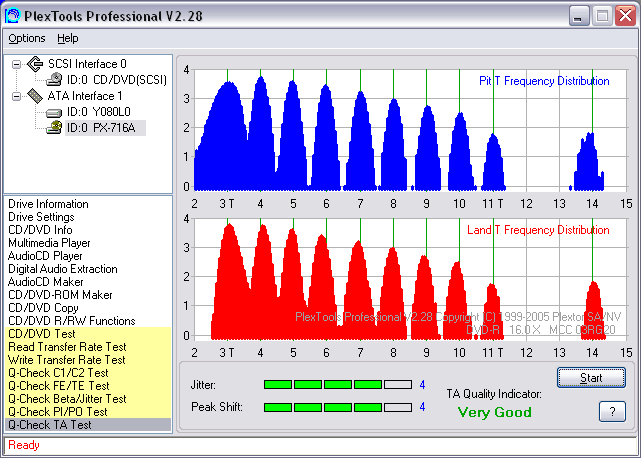Click the PlexTools app icon in title bar
Image resolution: width=641 pixels, height=458 pixels.
[13, 16]
